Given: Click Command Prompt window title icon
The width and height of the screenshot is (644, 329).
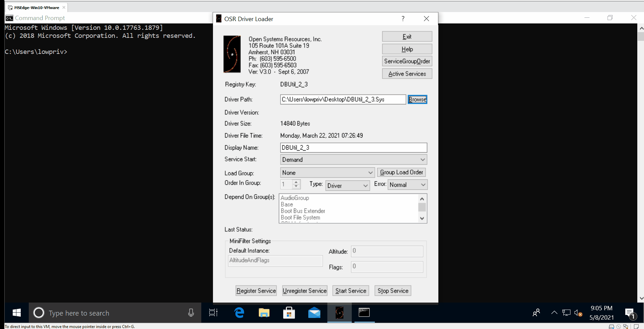Looking at the screenshot, I should [x=9, y=18].
